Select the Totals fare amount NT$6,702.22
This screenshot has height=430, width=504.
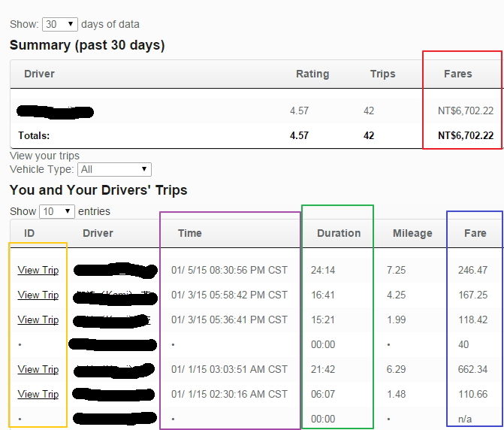click(465, 136)
